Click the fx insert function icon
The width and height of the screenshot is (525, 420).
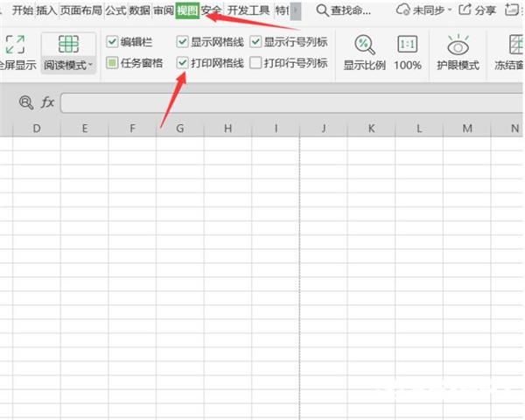47,102
